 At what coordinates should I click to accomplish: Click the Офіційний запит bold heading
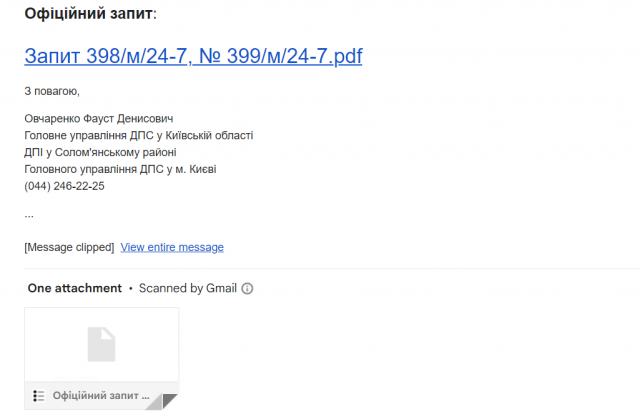[x=89, y=13]
